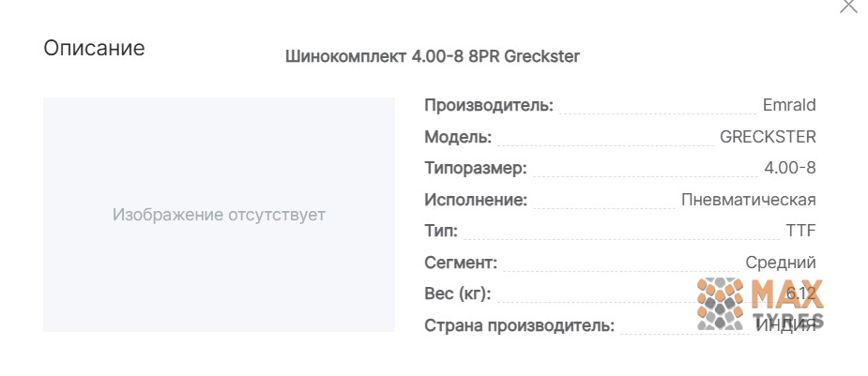Click the Модель label
This screenshot has width=868, height=376.
[458, 137]
